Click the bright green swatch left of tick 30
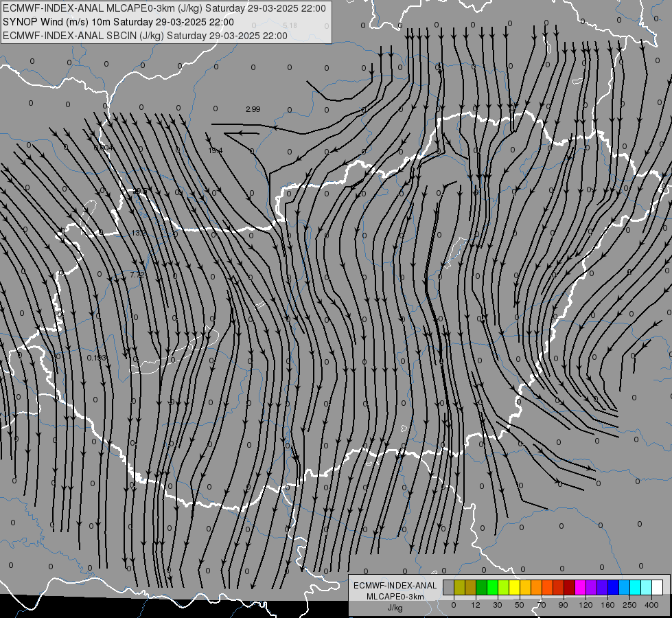The width and height of the screenshot is (672, 618). click(492, 587)
